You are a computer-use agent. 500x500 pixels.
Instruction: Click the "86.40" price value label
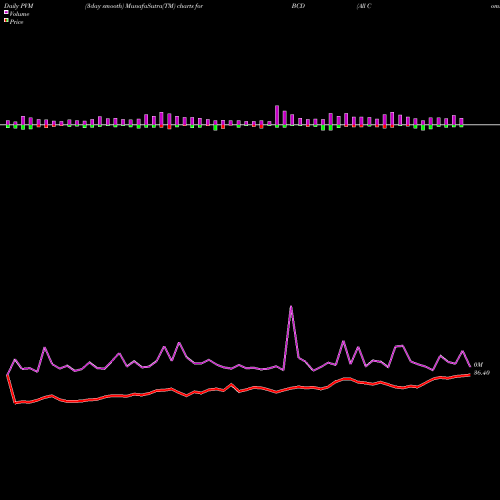(x=482, y=373)
